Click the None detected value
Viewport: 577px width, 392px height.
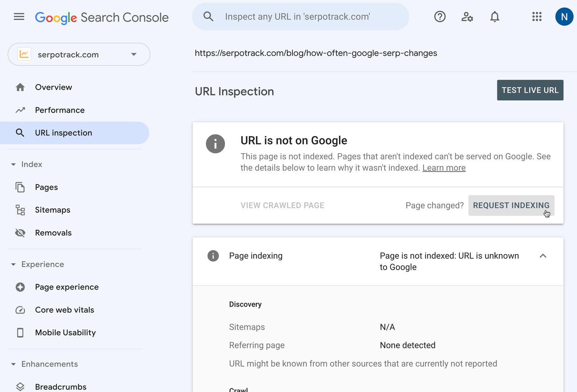point(408,345)
